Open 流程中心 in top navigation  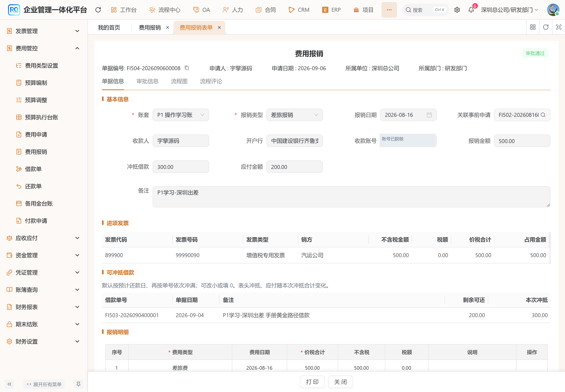coord(164,10)
